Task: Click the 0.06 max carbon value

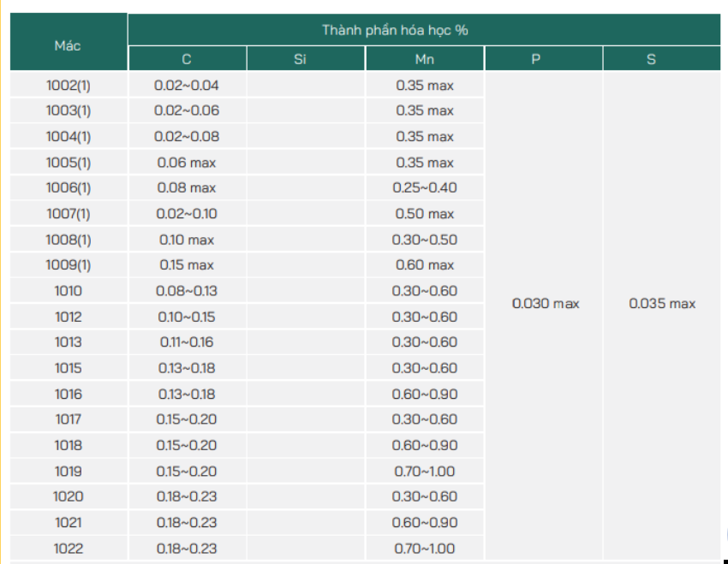Action: point(187,163)
